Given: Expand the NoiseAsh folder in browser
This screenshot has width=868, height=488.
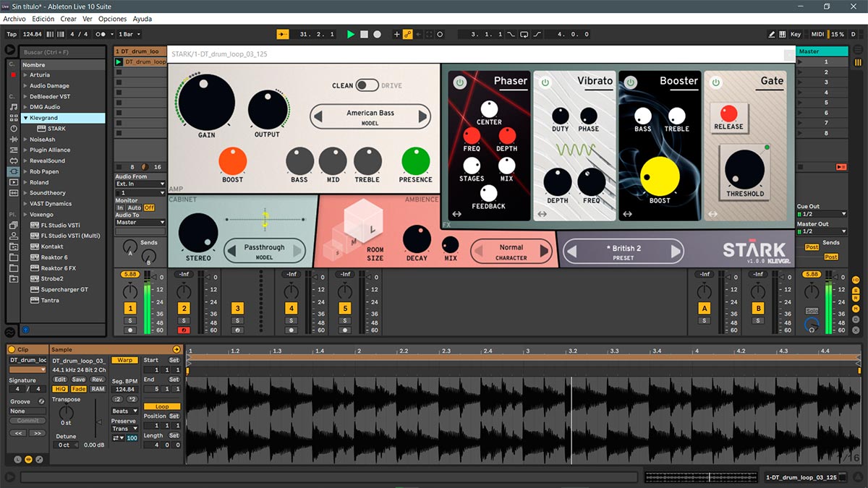Looking at the screenshot, I should pos(26,140).
